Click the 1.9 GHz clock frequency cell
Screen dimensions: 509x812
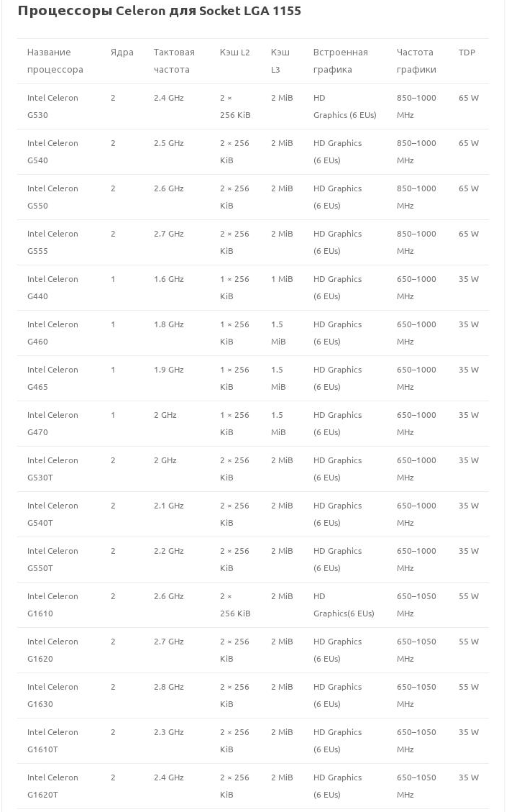point(169,370)
